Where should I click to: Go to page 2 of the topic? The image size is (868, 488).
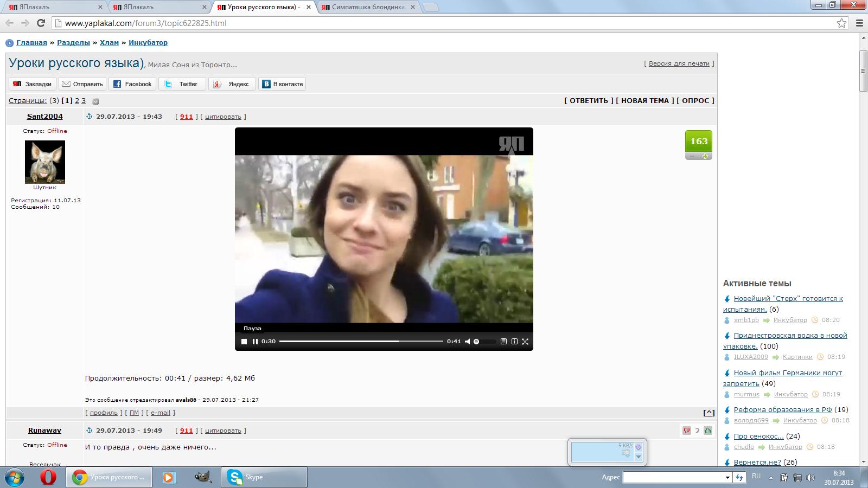tap(77, 101)
